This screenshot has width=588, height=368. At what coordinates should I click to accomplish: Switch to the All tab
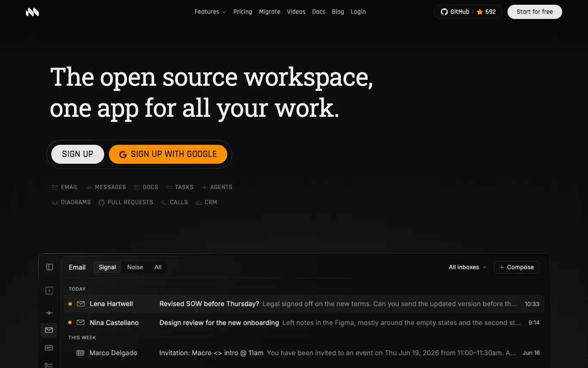point(158,267)
